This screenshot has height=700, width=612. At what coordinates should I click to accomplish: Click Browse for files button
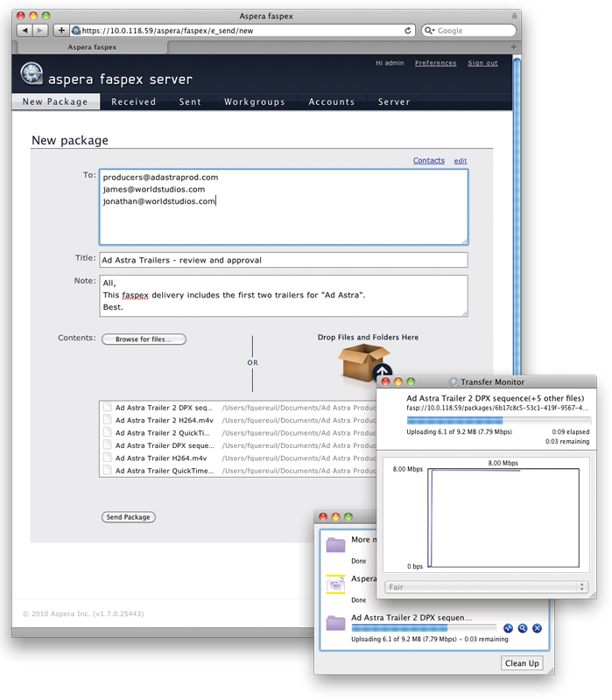tap(144, 339)
